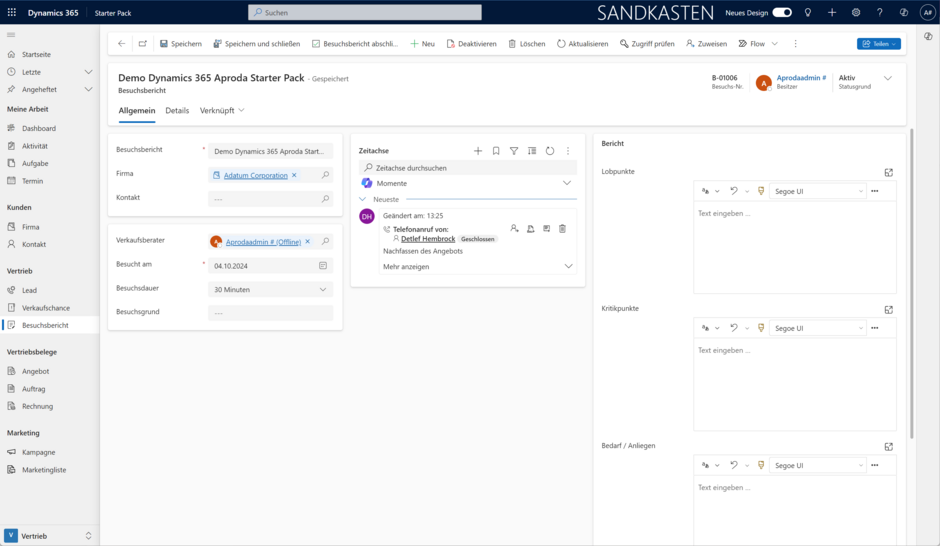Click the plus quick create icon in header
This screenshot has width=940, height=546.
coord(831,12)
